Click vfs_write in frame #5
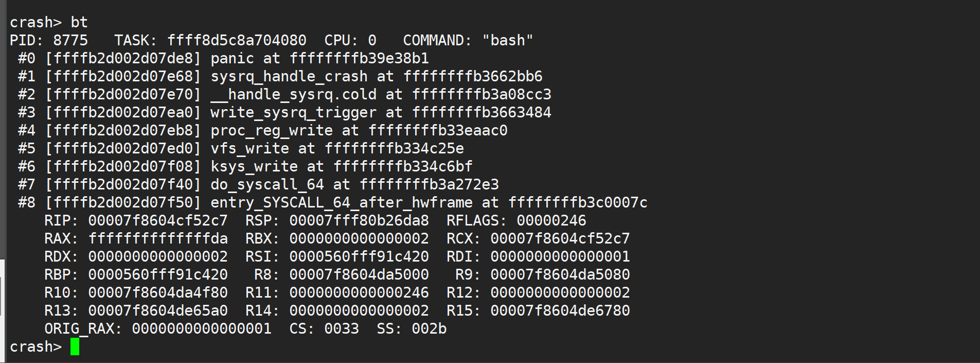Screen dimensions: 980x363 [250, 148]
